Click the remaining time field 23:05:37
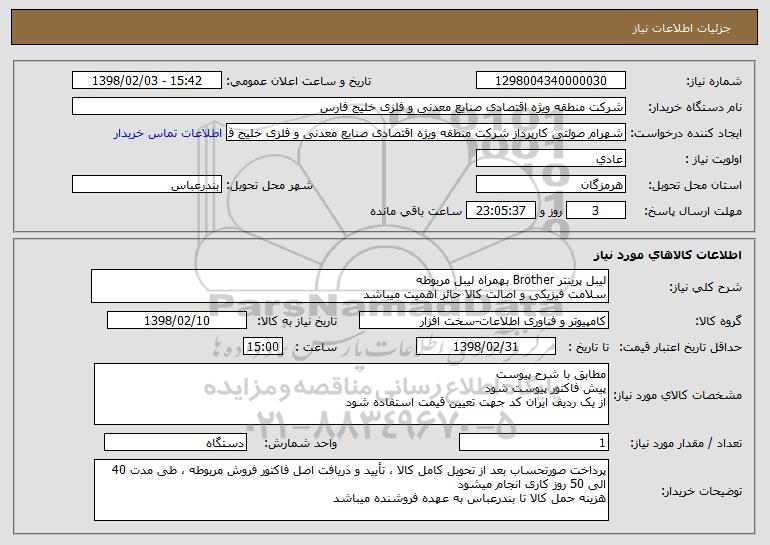The height and width of the screenshot is (545, 770). (500, 211)
